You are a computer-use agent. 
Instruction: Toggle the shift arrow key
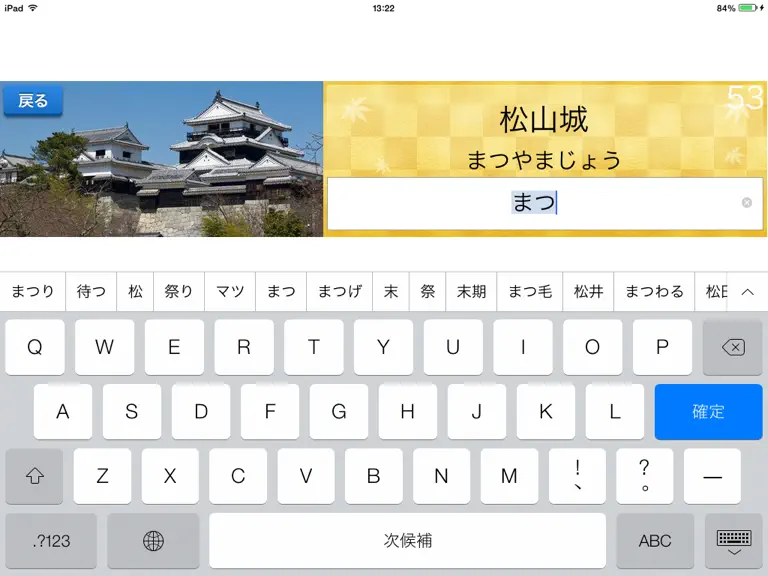click(x=34, y=476)
